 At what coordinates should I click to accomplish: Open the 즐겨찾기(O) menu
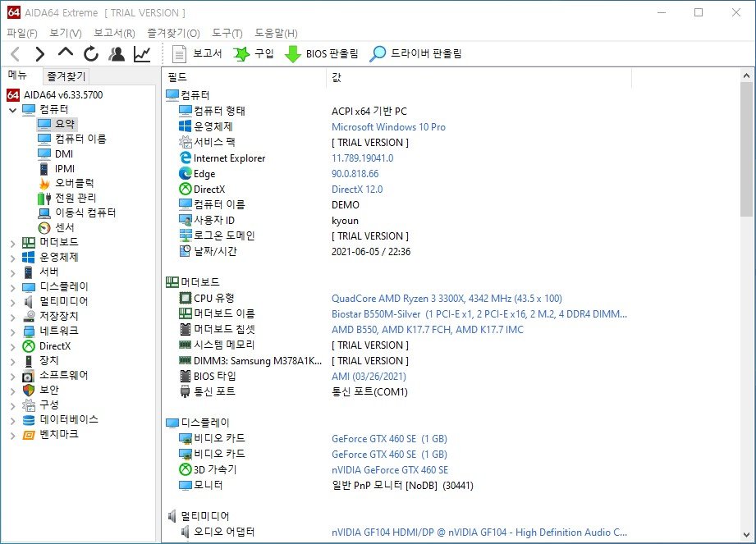(x=173, y=34)
